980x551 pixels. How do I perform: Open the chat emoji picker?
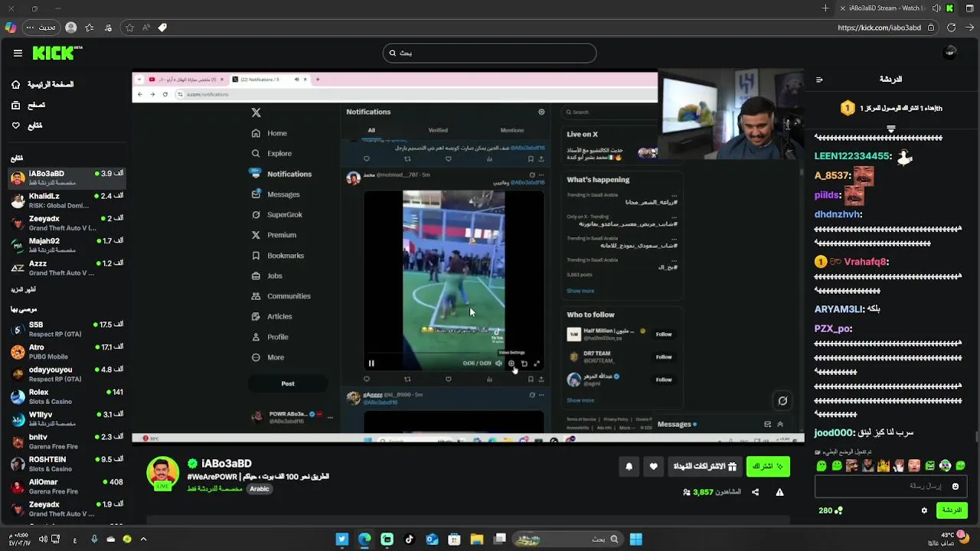tap(955, 486)
